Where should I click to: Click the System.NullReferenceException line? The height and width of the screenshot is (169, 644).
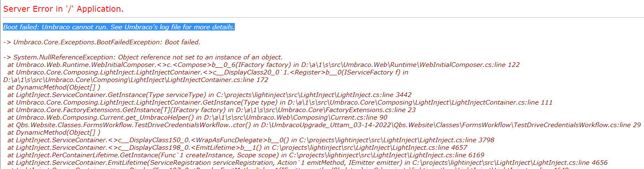(x=143, y=57)
